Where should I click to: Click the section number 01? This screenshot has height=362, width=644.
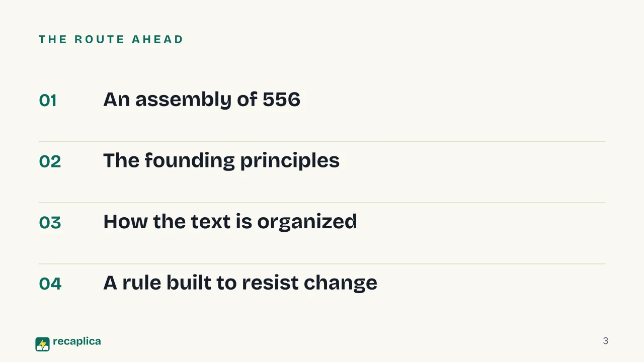[x=48, y=101]
